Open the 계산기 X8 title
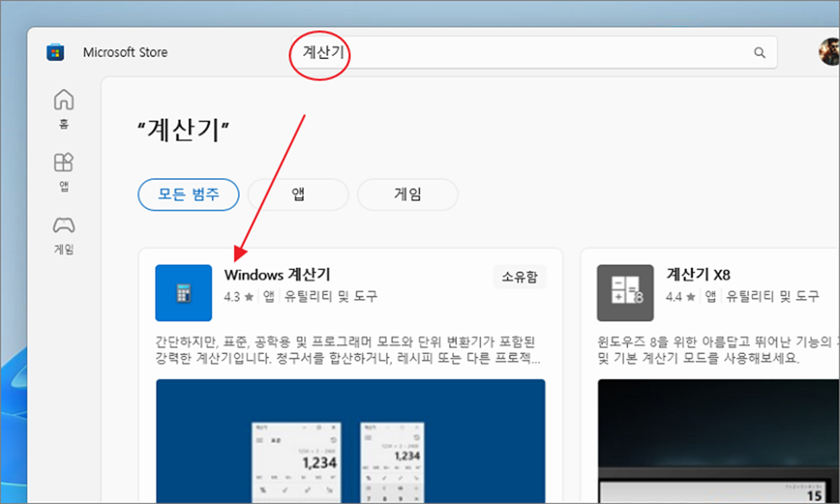The width and height of the screenshot is (840, 504). coord(698,275)
